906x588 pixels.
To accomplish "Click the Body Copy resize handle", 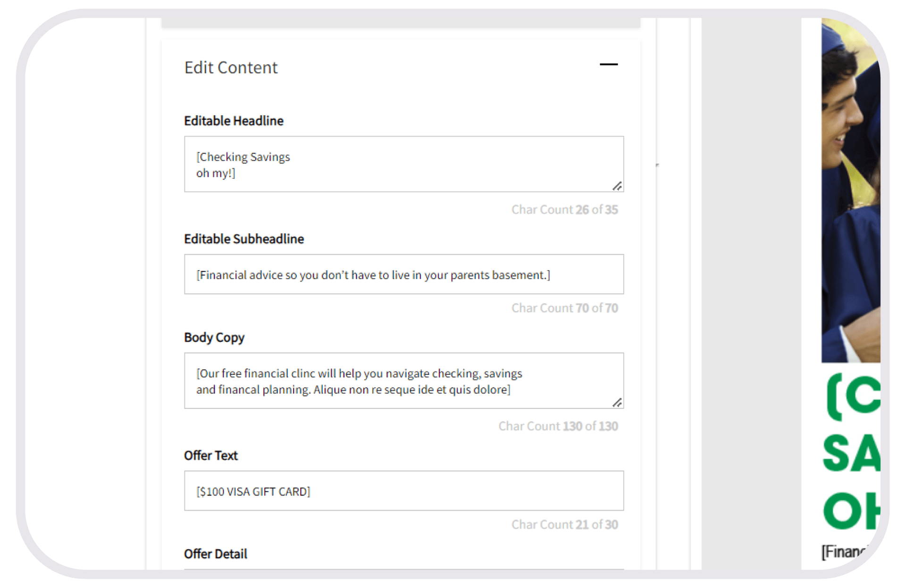I will pyautogui.click(x=617, y=403).
